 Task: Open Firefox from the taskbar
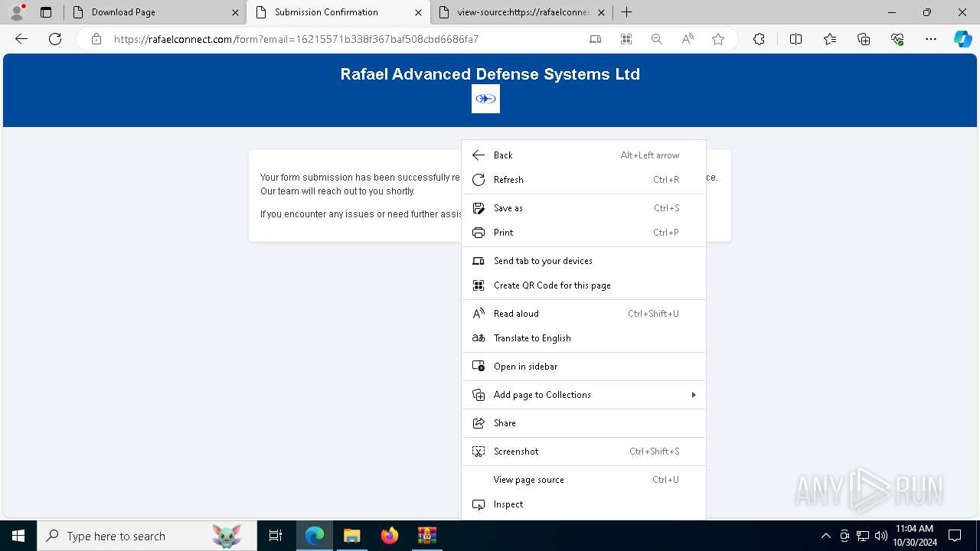(390, 536)
